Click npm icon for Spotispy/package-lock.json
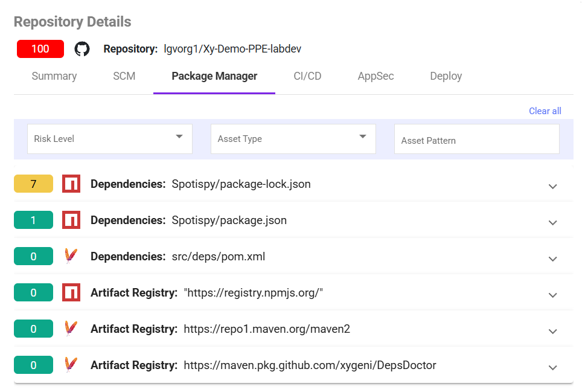Image resolution: width=588 pixels, height=392 pixels. point(71,184)
